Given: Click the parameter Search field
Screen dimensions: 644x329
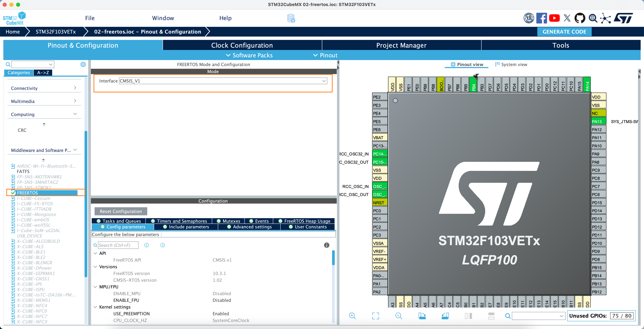Looking at the screenshot, I should pyautogui.click(x=118, y=245).
